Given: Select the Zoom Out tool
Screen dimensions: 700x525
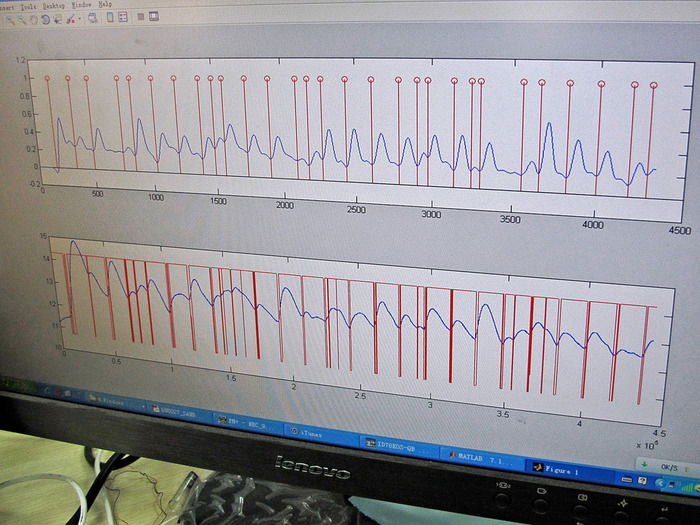Looking at the screenshot, I should pos(21,20).
